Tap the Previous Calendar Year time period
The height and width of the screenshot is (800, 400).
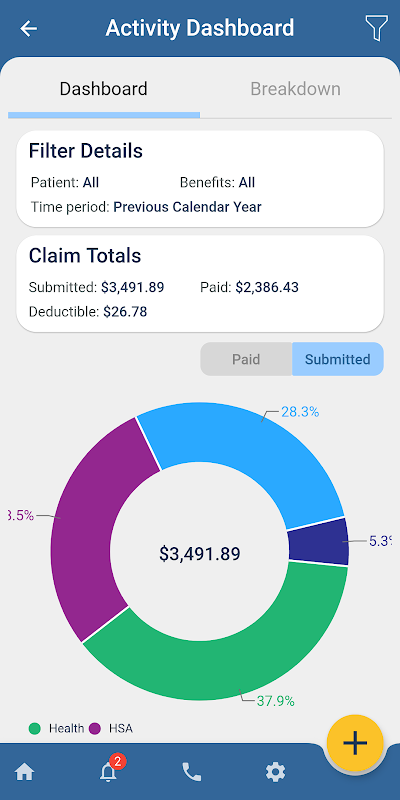tap(187, 207)
